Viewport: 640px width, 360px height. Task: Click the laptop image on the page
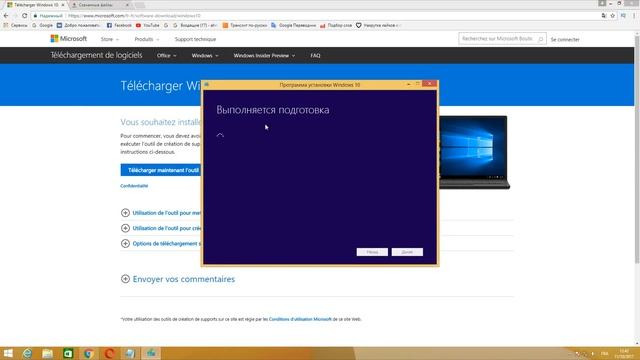[x=474, y=152]
